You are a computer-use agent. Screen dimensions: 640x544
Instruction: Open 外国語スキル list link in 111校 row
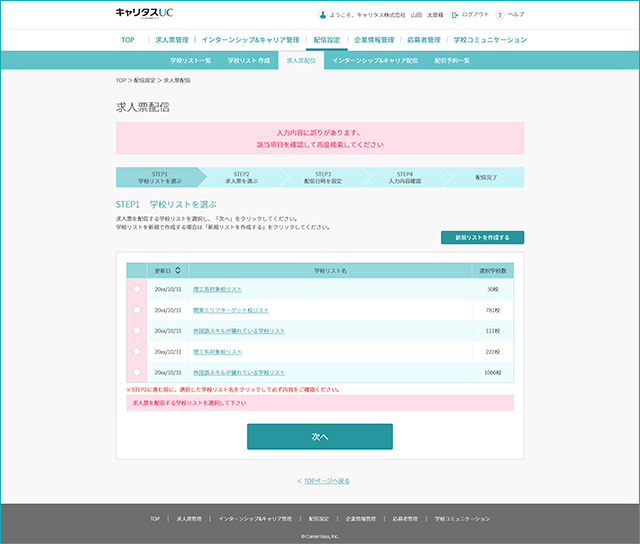click(239, 331)
